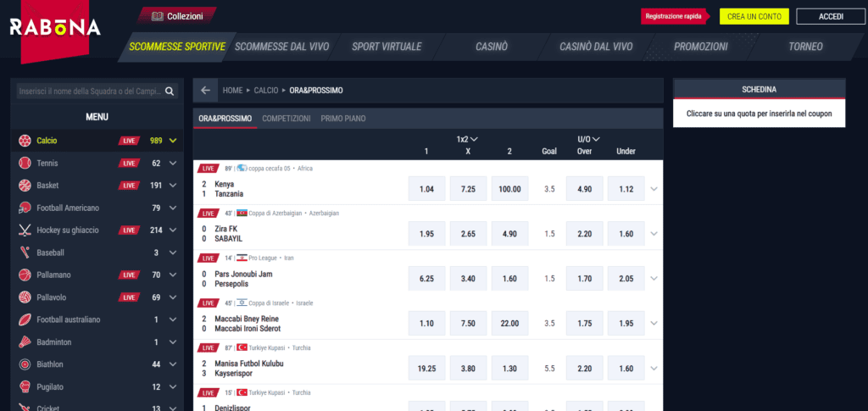868x411 pixels.
Task: Expand the Calcio sport category
Action: [173, 141]
